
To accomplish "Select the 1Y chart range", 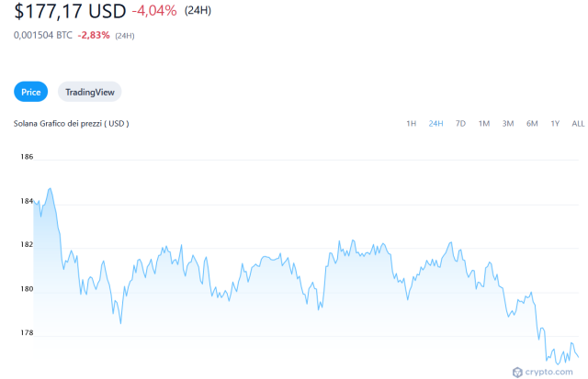I will (x=555, y=124).
